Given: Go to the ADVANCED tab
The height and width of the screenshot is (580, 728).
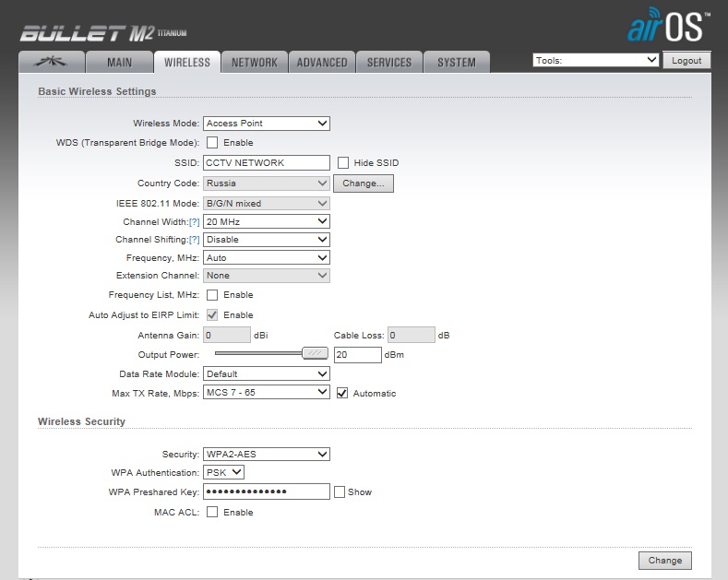Looking at the screenshot, I should (x=322, y=62).
